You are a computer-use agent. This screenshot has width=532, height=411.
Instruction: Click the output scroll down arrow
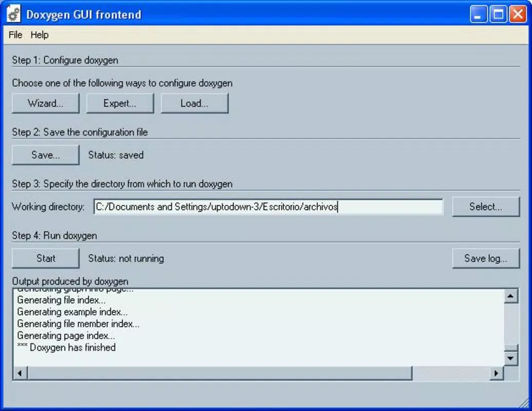point(510,358)
